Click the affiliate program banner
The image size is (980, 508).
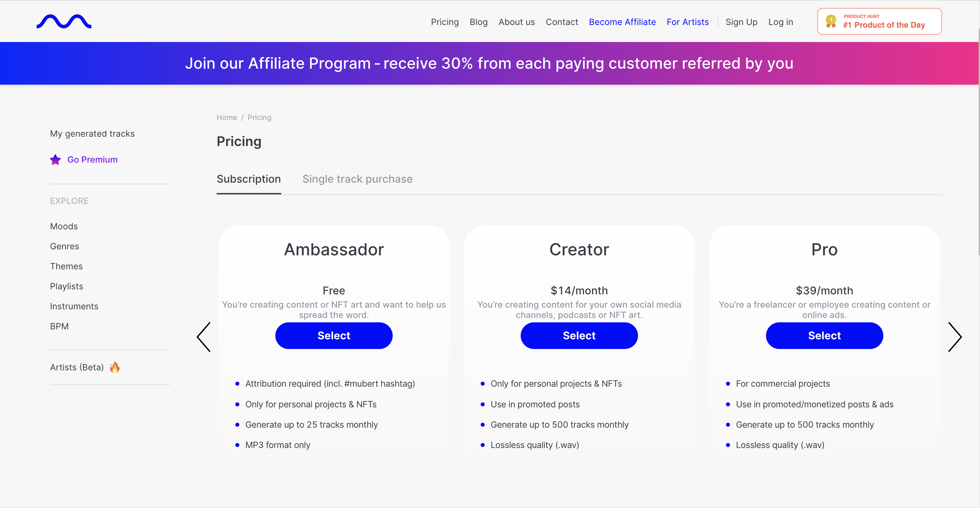[490, 63]
